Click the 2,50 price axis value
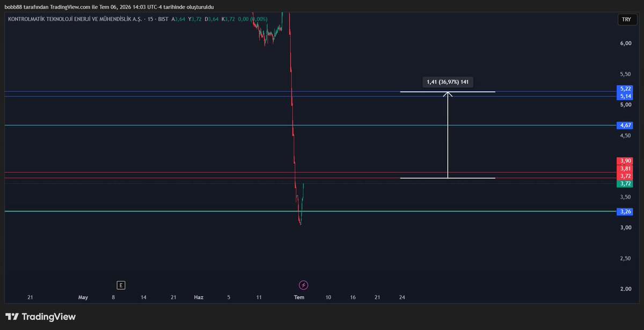The width and height of the screenshot is (644, 330). coord(626,259)
